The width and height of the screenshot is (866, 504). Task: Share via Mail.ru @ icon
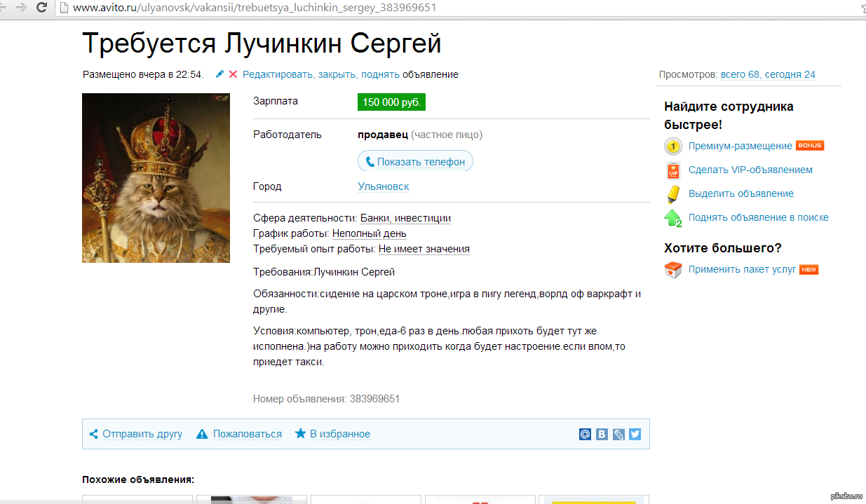(x=586, y=434)
